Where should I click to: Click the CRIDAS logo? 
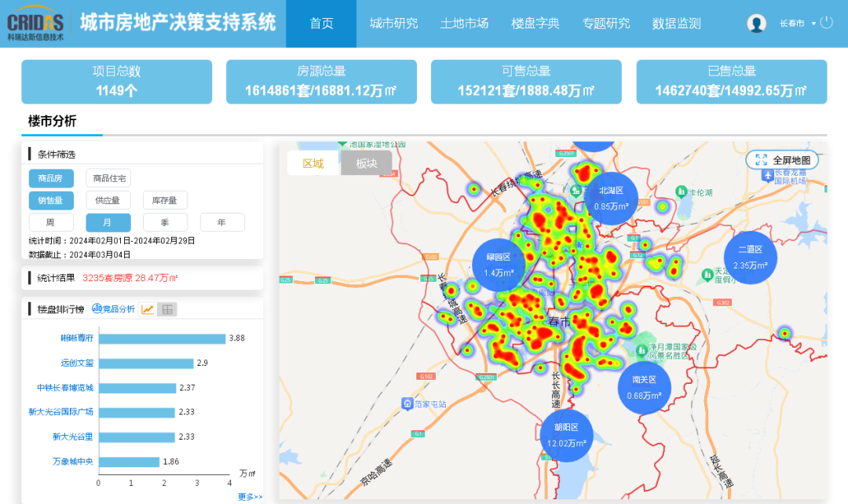pyautogui.click(x=35, y=24)
